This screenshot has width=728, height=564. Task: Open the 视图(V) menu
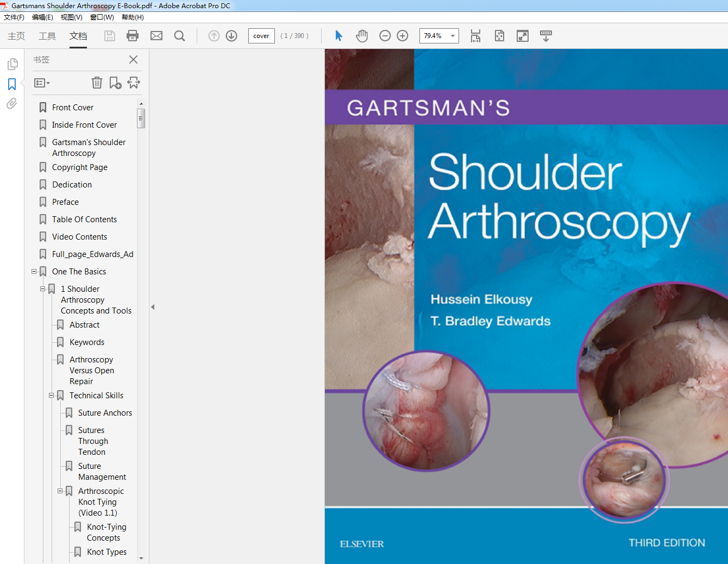[x=72, y=17]
